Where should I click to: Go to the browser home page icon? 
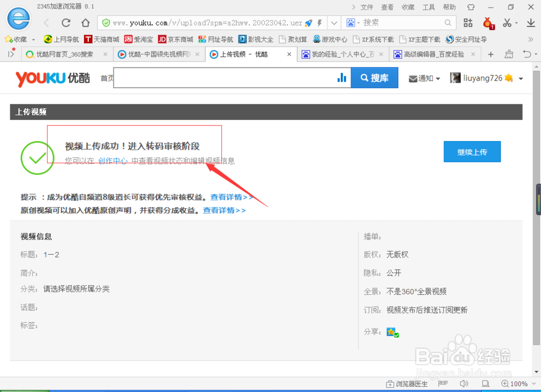(85, 23)
